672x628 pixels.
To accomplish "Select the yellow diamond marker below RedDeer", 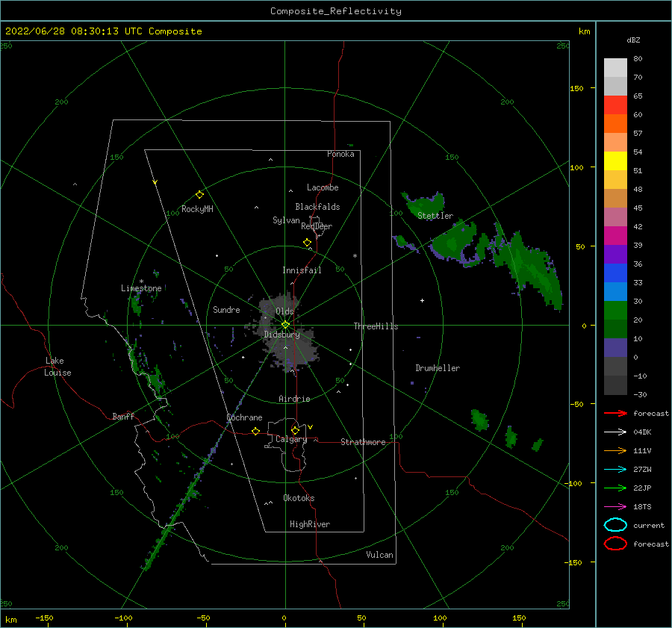I will (x=308, y=243).
